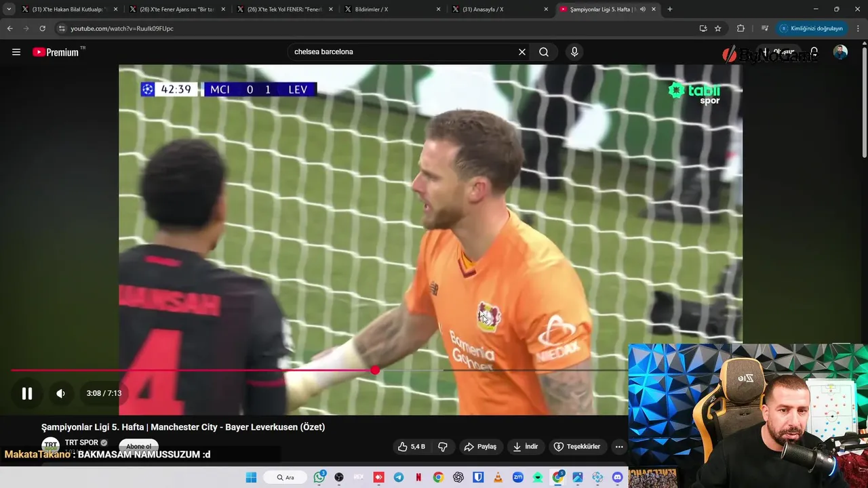Open Zoom from the taskbar
Image resolution: width=868 pixels, height=488 pixels.
click(x=518, y=477)
